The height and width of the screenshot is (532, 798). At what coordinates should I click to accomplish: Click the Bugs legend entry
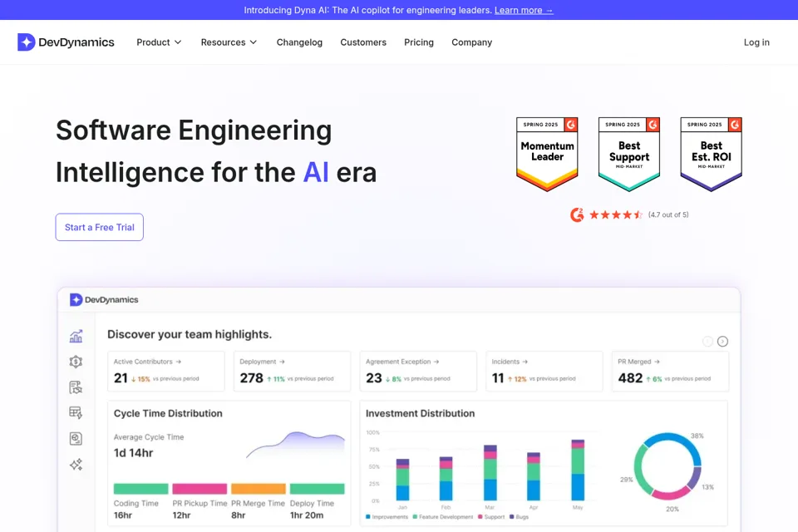pos(519,517)
